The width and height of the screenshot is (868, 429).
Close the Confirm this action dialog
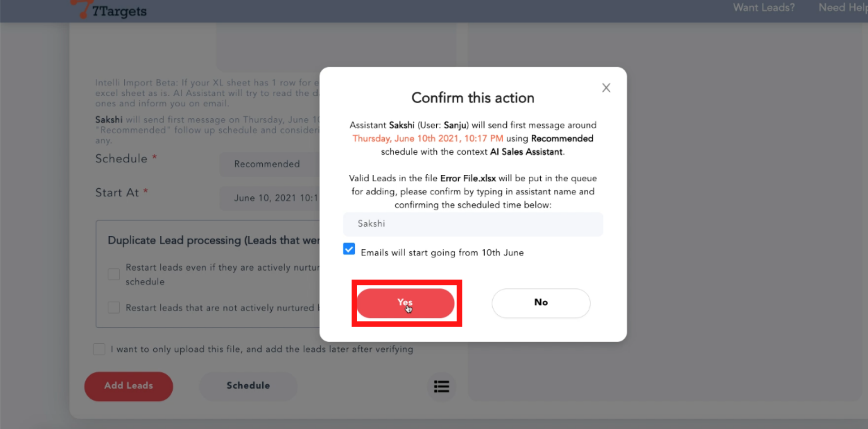pos(606,88)
